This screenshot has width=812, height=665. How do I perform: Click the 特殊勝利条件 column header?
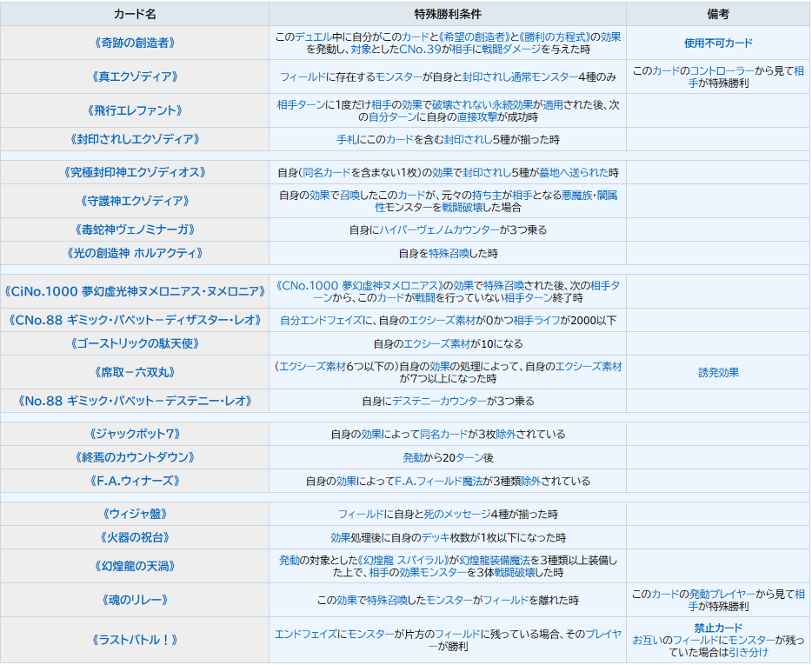447,14
